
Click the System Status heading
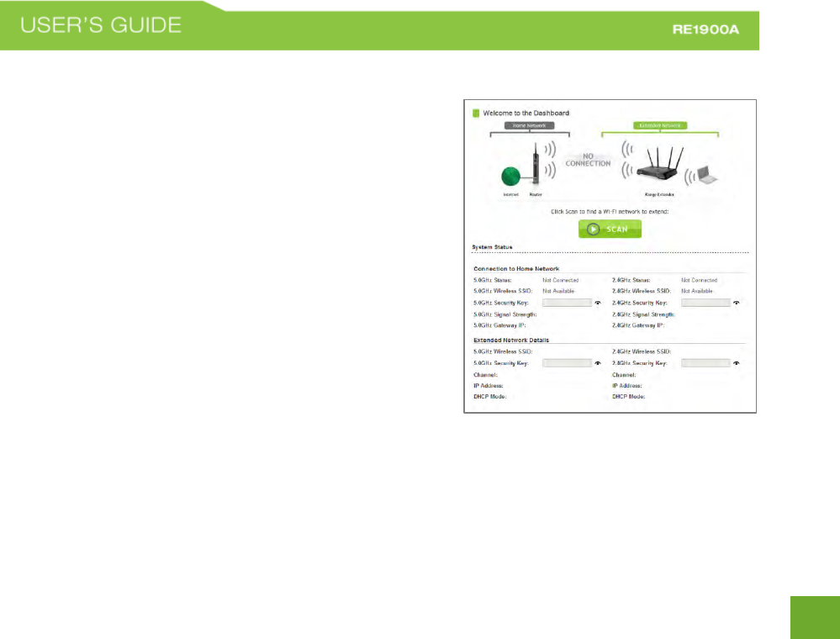(493, 247)
